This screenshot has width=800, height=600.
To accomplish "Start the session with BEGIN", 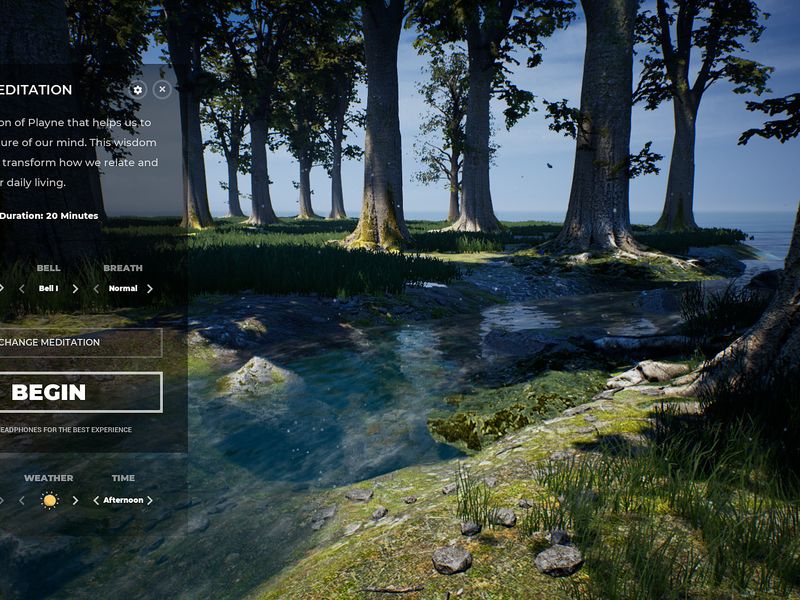I will coord(81,392).
